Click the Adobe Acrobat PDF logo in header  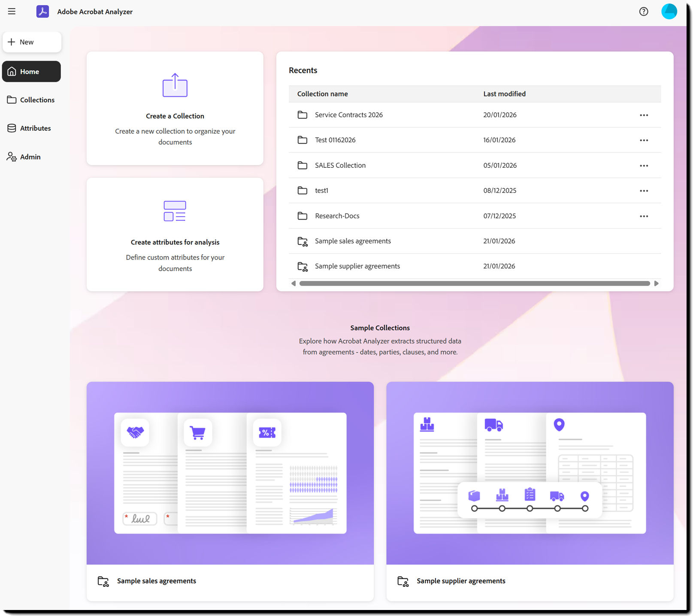tap(43, 12)
